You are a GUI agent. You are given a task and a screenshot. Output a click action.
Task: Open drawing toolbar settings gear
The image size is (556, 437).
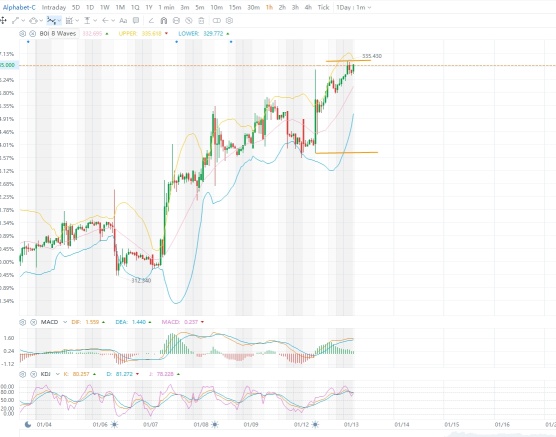(x=229, y=21)
